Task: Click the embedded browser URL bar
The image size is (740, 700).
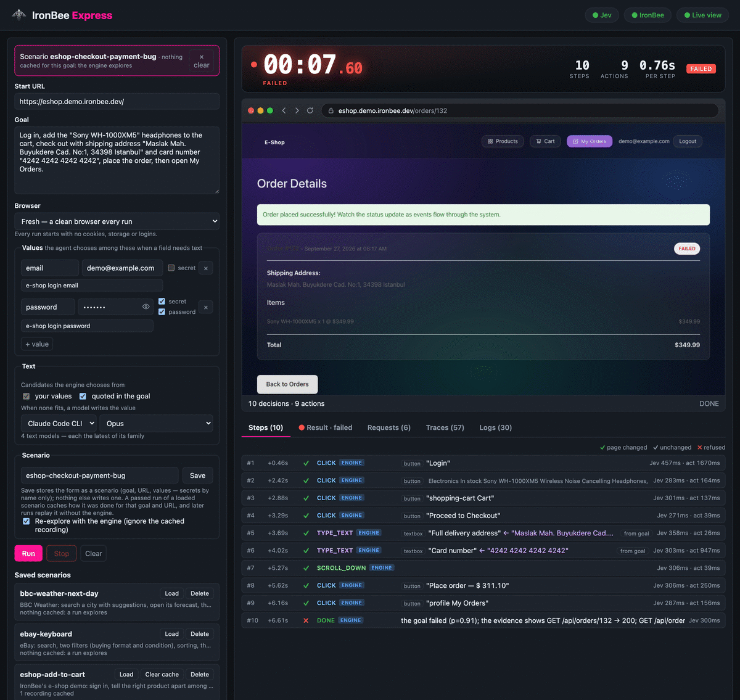Action: (520, 110)
